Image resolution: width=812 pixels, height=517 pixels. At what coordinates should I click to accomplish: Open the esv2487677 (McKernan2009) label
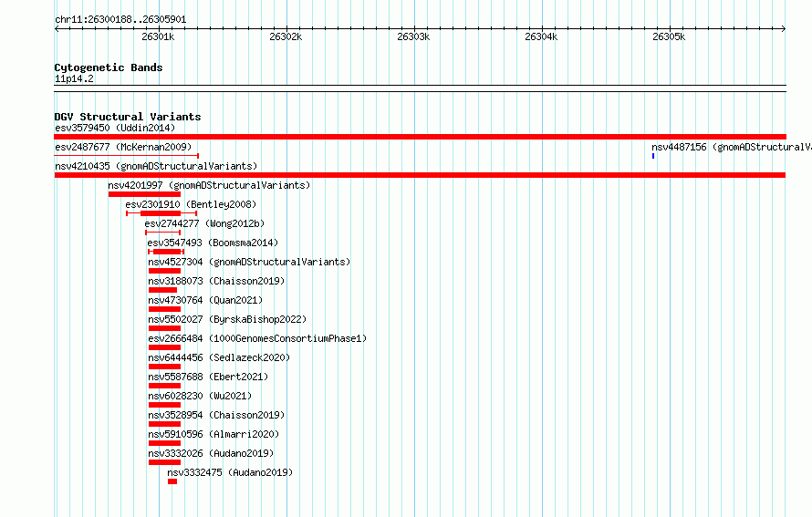[x=123, y=147]
